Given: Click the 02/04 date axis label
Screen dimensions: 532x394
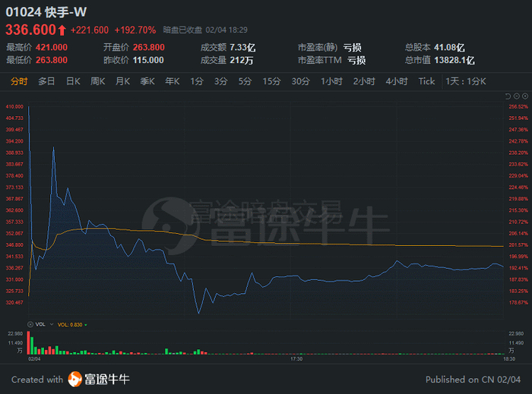Looking at the screenshot, I should click(34, 359).
